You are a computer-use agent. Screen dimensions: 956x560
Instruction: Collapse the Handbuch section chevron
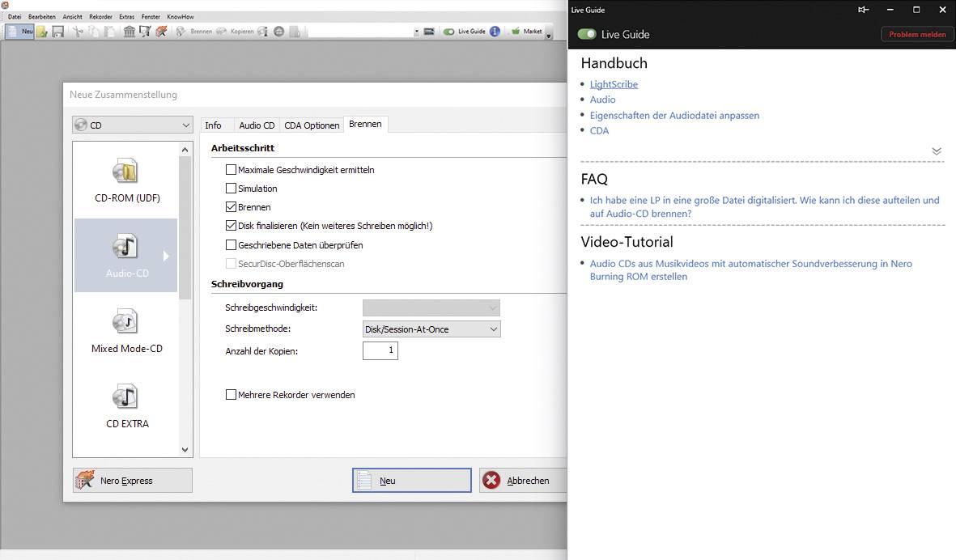tap(937, 151)
